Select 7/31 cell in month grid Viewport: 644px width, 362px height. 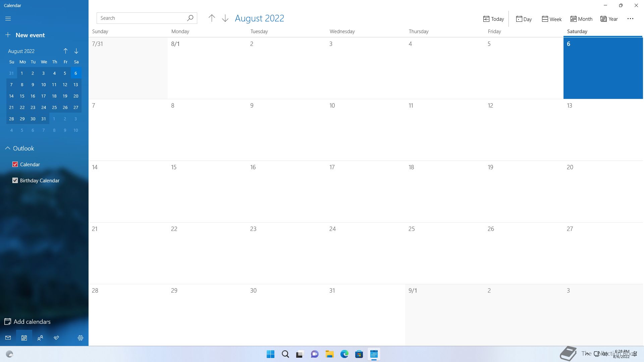128,68
